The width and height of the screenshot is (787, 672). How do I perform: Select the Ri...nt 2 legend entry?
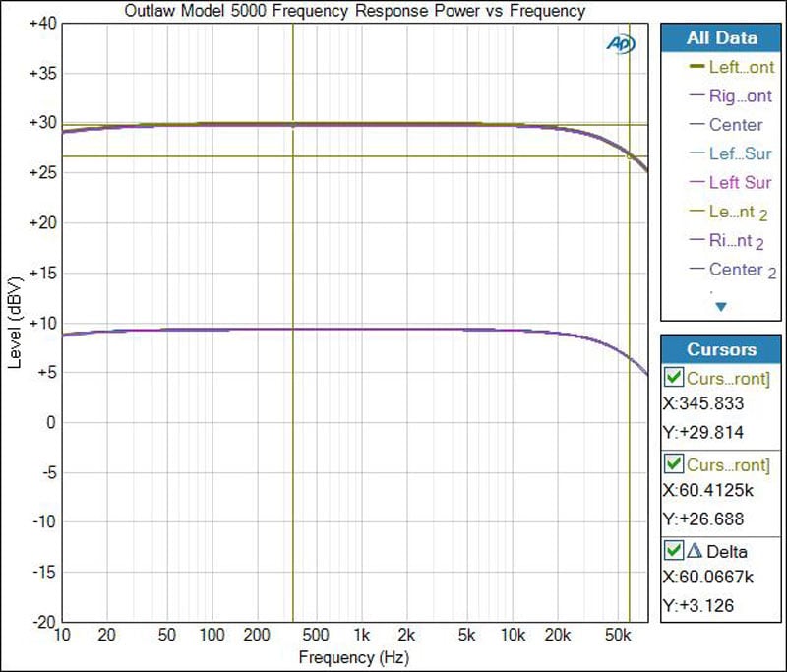pyautogui.click(x=736, y=240)
